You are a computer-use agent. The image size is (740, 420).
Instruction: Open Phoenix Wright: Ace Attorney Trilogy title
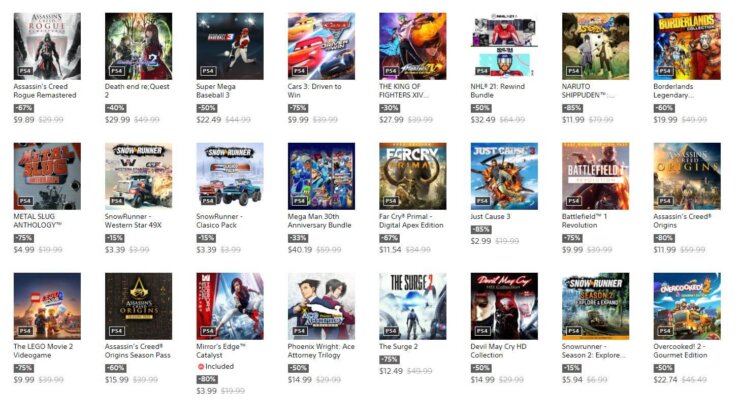coord(321,351)
